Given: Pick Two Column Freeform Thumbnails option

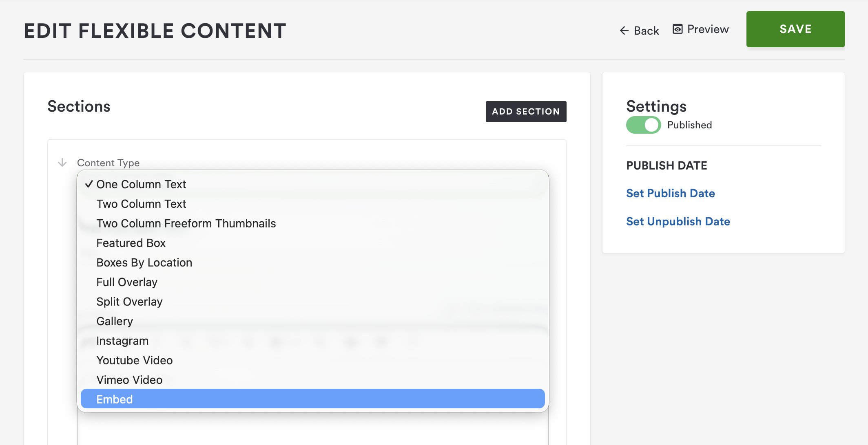Looking at the screenshot, I should (x=186, y=223).
